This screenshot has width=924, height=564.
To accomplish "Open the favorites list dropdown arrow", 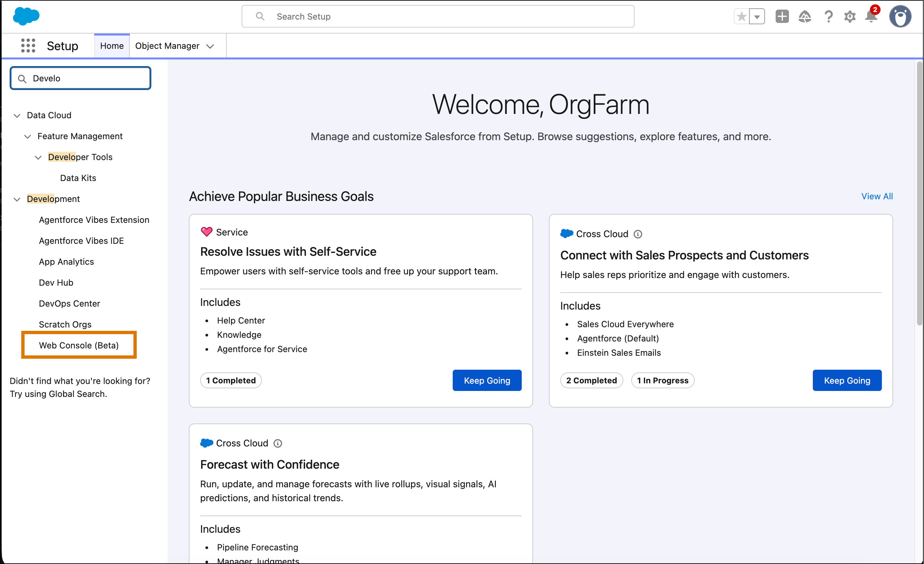I will 757,16.
